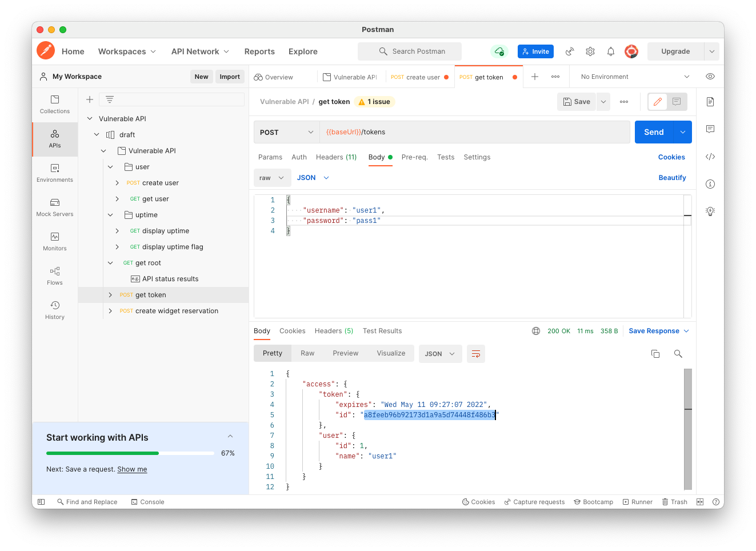The width and height of the screenshot is (756, 551).
Task: Open the JSON body format dropdown
Action: click(x=313, y=178)
